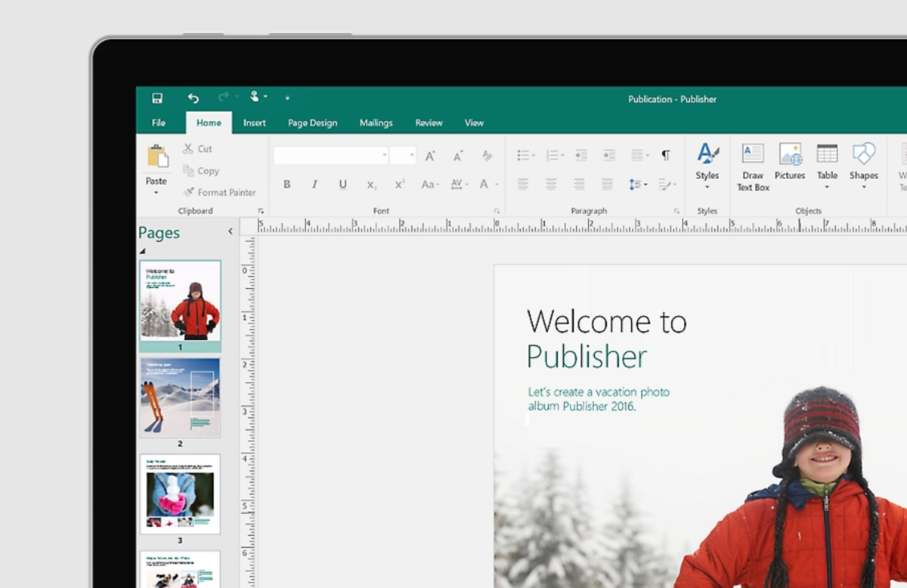The width and height of the screenshot is (907, 588).
Task: Open Font group dialog launcher
Action: (x=497, y=211)
